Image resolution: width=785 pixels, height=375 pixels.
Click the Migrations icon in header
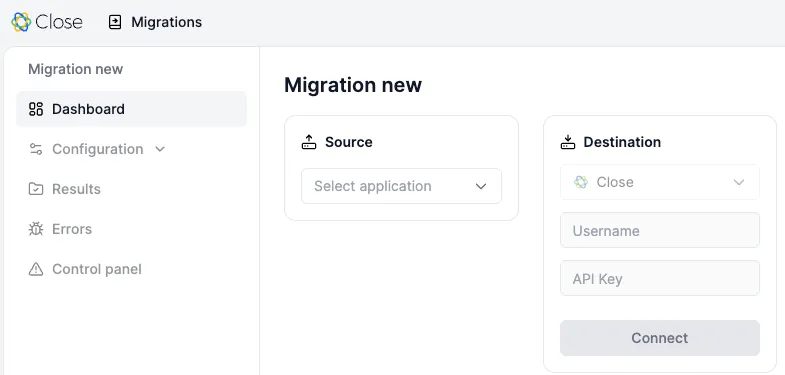point(115,22)
